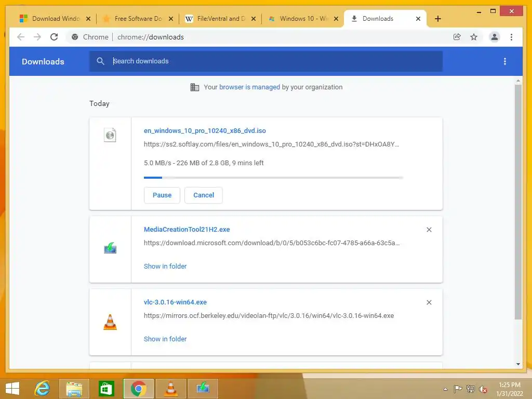Click the MediaCreationTool file icon
The height and width of the screenshot is (399, 532).
110,248
